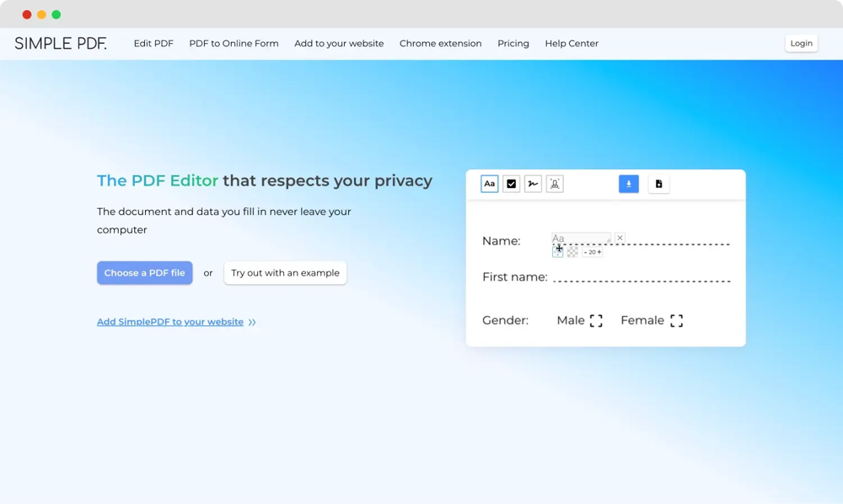Click the new document icon in the toolbar

[x=658, y=184]
